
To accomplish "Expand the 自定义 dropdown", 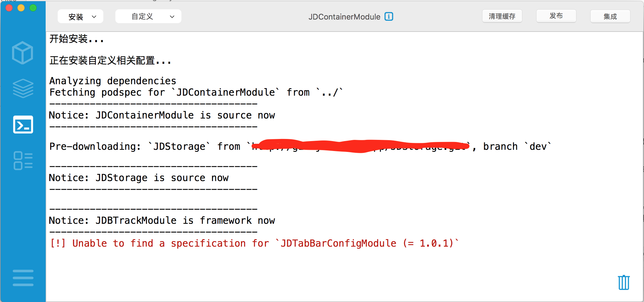I will tap(148, 17).
